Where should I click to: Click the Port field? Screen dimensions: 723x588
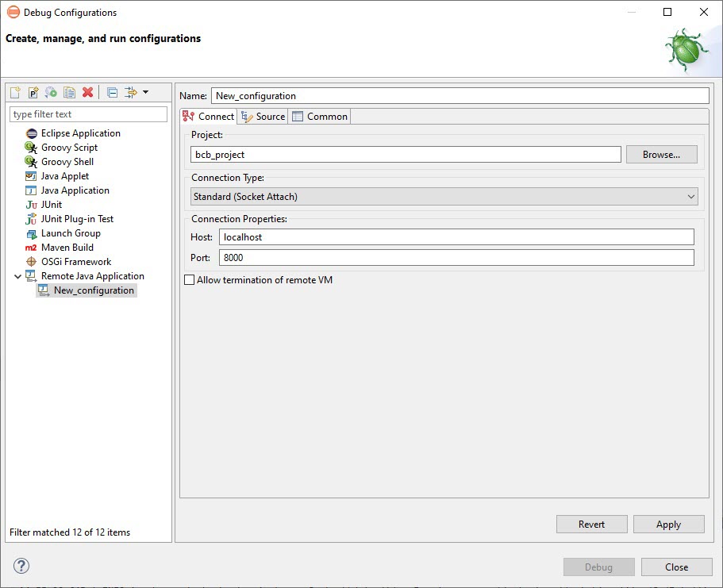[456, 258]
